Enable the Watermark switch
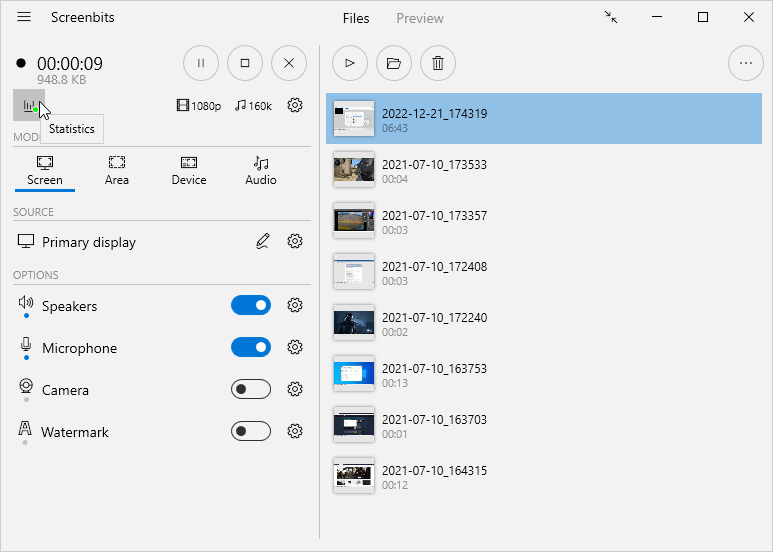This screenshot has height=552, width=773. tap(251, 431)
